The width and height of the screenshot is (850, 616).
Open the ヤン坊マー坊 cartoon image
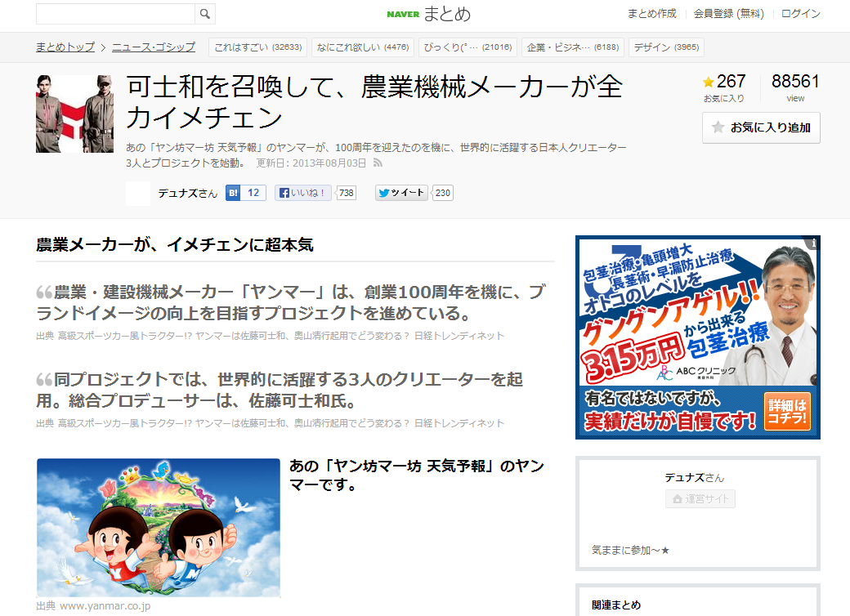pos(159,528)
